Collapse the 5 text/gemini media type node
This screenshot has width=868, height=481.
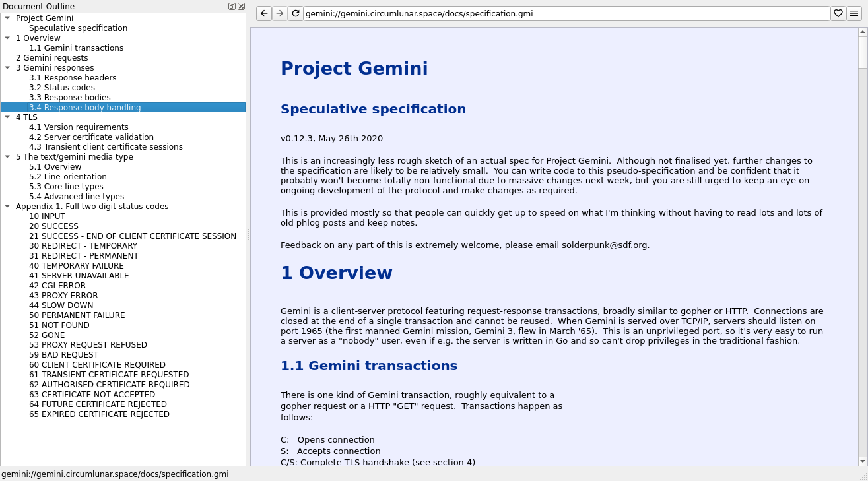tap(7, 157)
